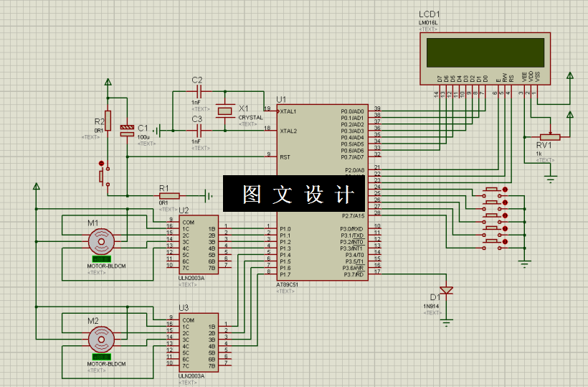The image size is (588, 387).
Task: Click the 'LM016L' part name text
Action: pos(428,23)
